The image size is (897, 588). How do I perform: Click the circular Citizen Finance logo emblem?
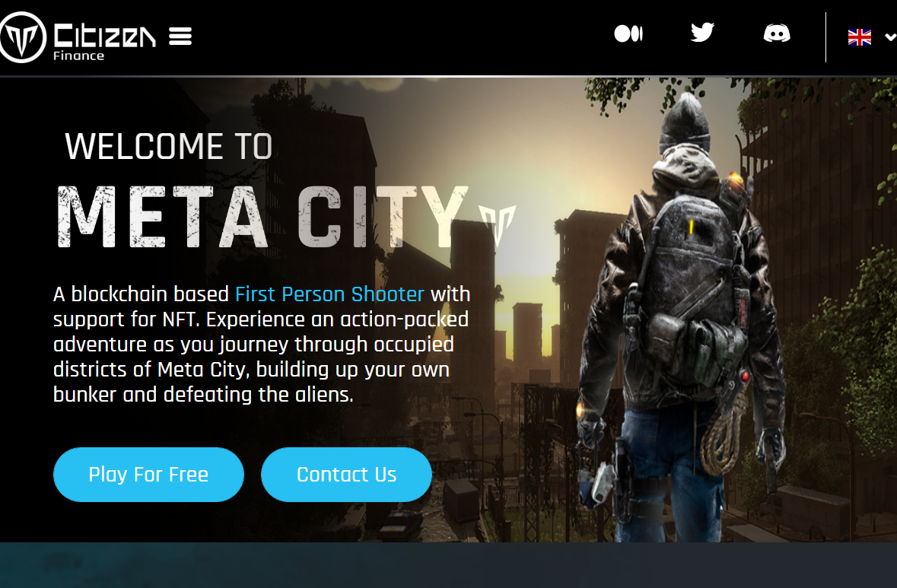coord(22,37)
